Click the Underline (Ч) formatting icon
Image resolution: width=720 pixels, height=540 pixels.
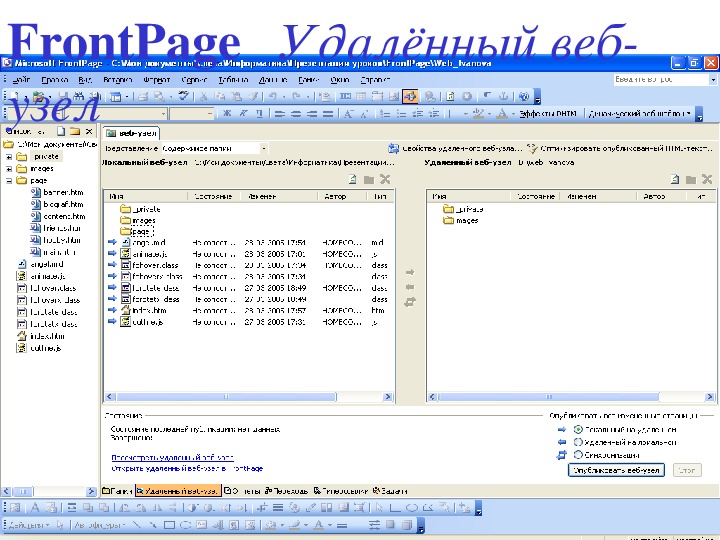pos(259,113)
